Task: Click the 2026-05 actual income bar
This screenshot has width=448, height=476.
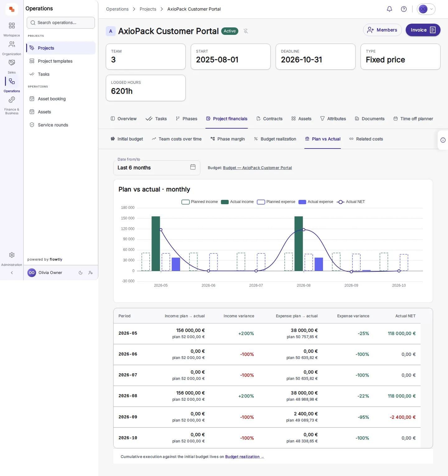Action: (x=156, y=244)
